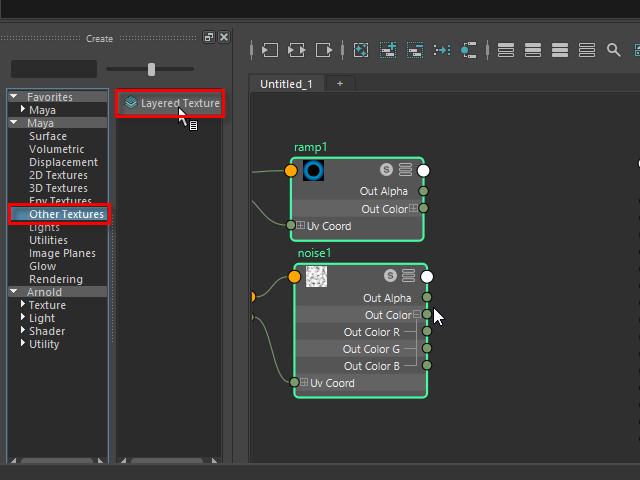640x480 pixels.
Task: Collapse noise1 Out Color attribute
Action: 416,315
